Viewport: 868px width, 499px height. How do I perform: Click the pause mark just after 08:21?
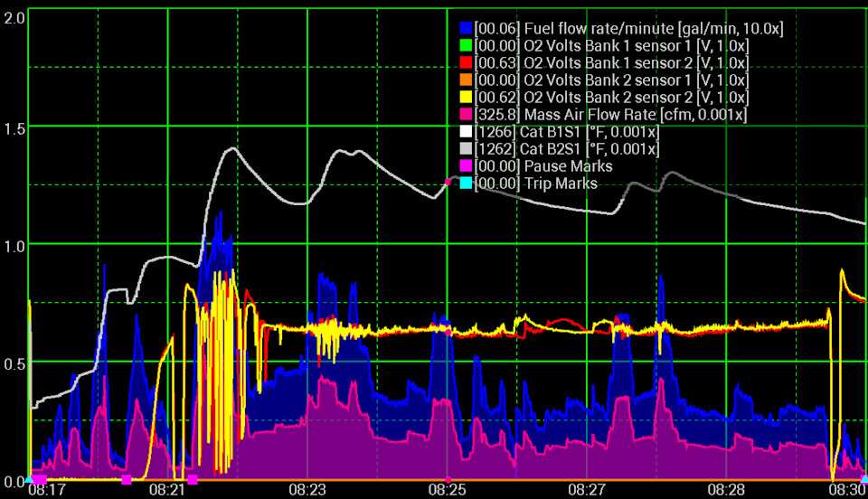(192, 479)
